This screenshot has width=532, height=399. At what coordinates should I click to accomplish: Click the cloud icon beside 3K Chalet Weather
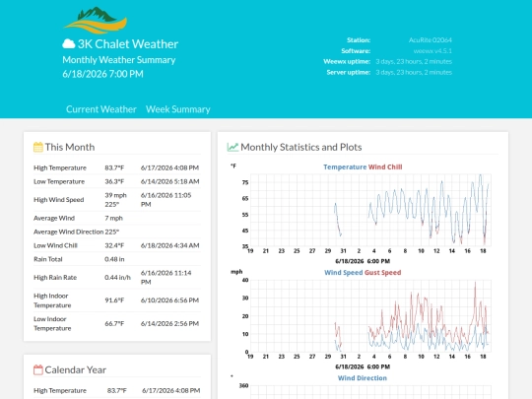coord(69,43)
